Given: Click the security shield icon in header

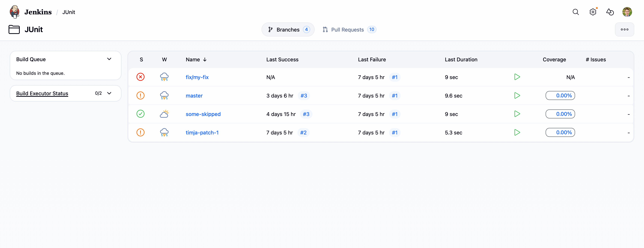Looking at the screenshot, I should [610, 12].
